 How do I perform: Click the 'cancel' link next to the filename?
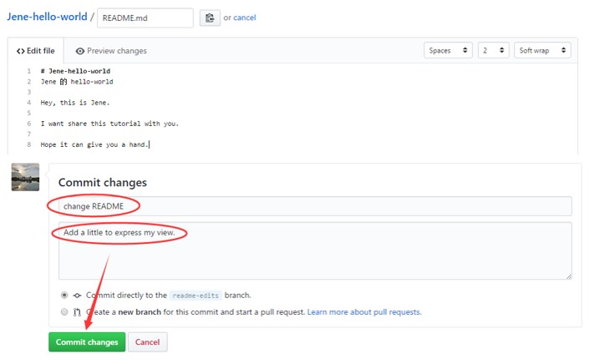pyautogui.click(x=245, y=18)
